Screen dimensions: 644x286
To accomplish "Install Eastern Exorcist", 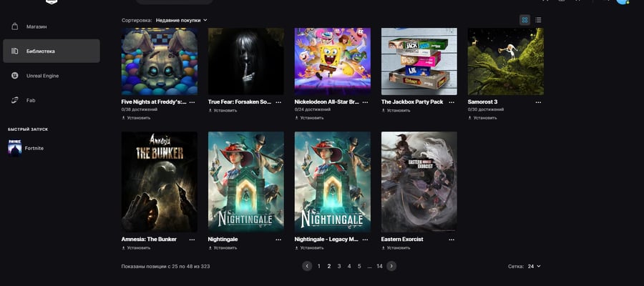I will click(396, 248).
